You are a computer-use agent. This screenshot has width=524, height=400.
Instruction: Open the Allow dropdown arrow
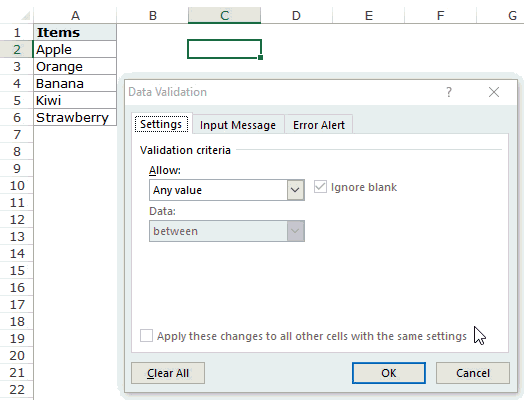(295, 190)
